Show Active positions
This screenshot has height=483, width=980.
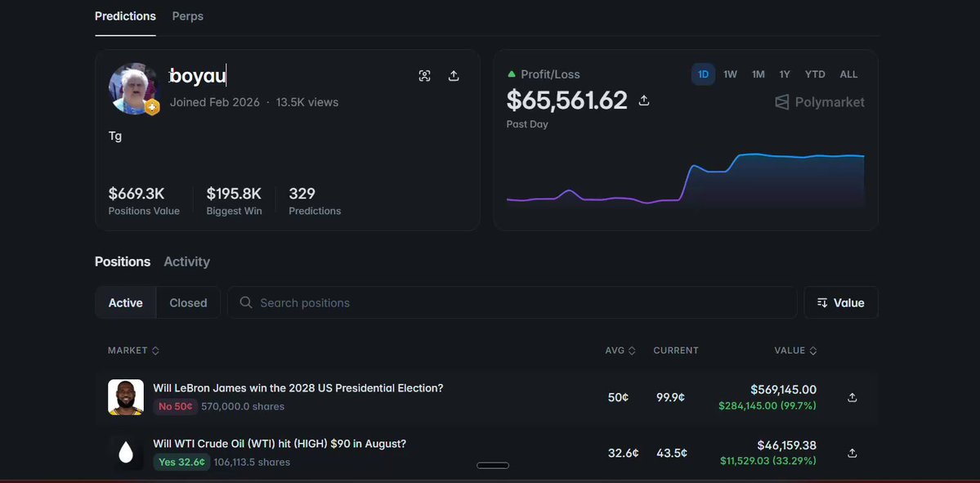[126, 302]
